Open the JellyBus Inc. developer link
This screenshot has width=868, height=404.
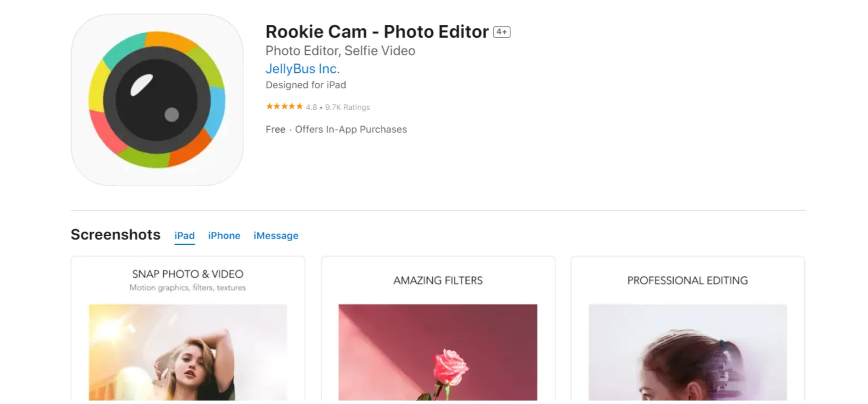pos(302,69)
